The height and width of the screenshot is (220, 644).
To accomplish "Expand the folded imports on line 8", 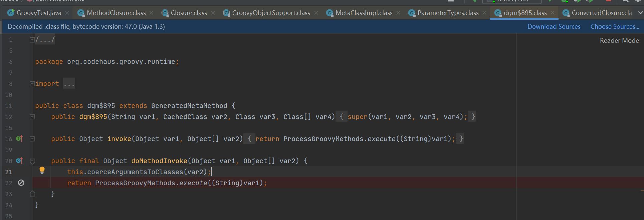I will pyautogui.click(x=32, y=84).
